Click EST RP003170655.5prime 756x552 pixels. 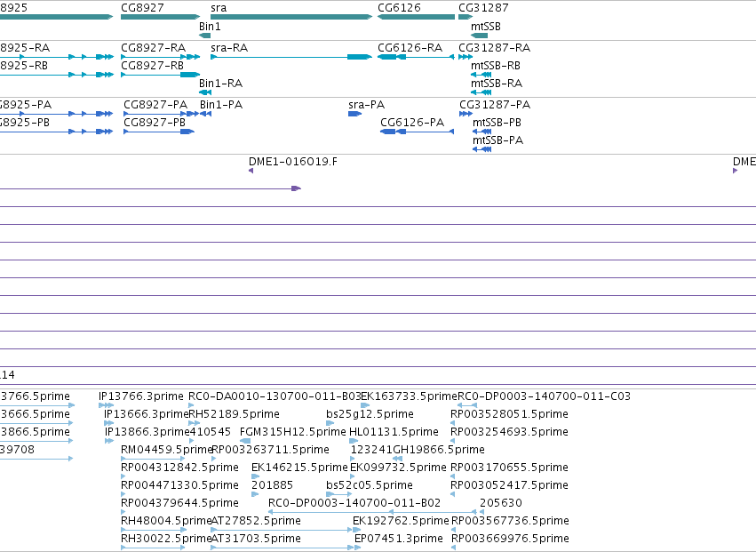tap(509, 468)
